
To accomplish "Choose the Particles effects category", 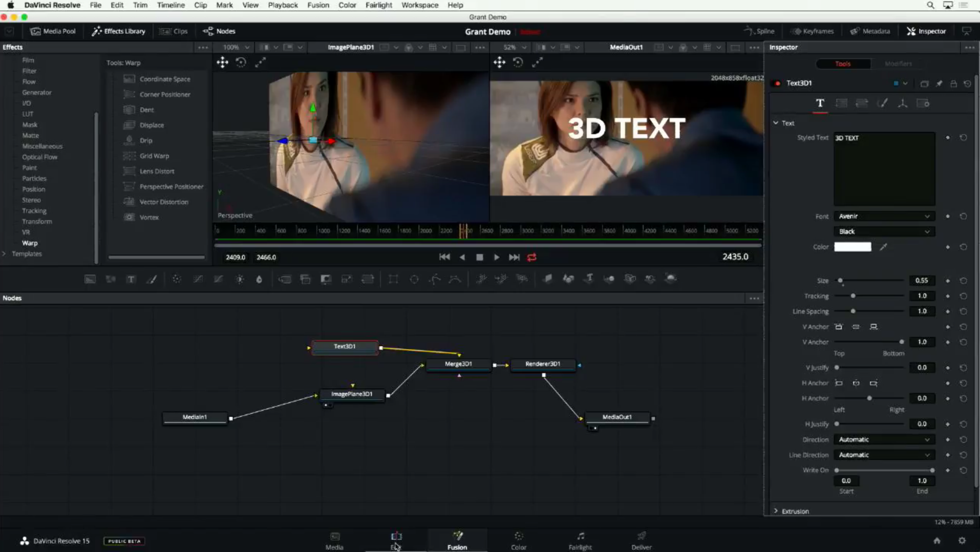I will point(34,179).
